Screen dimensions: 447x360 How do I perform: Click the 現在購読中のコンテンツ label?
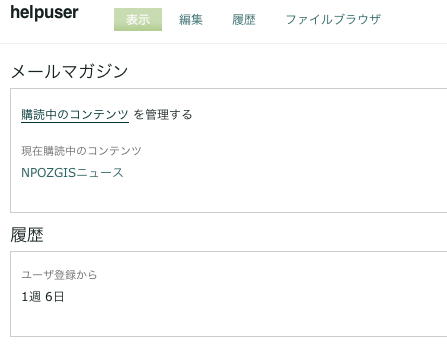click(81, 151)
